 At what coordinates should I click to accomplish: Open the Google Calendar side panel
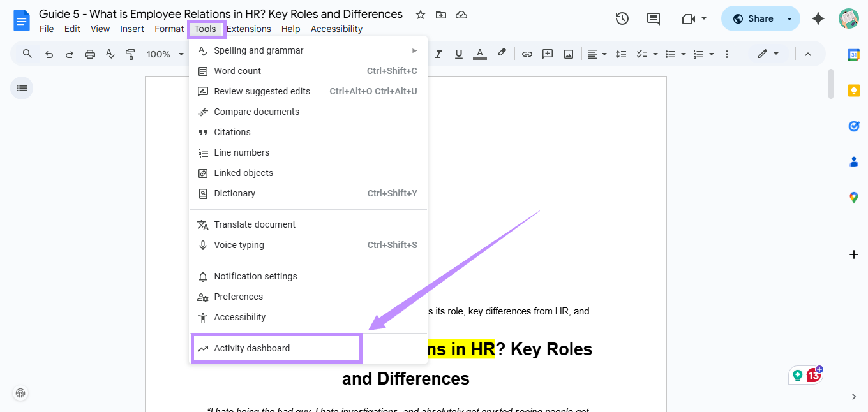click(854, 55)
